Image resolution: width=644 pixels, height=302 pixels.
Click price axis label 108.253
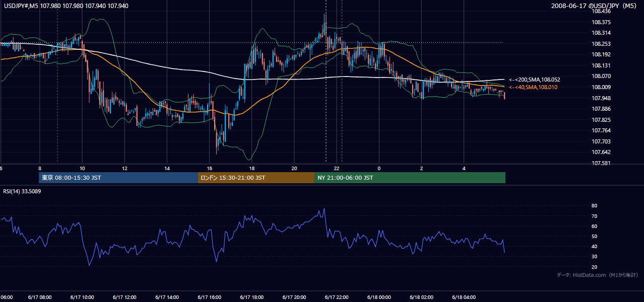601,44
